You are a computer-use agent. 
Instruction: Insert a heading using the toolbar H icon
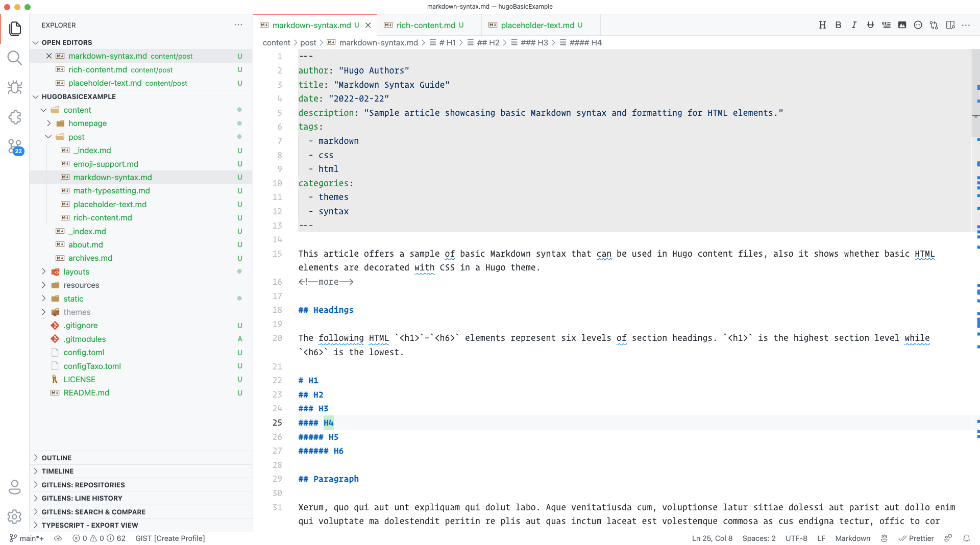coord(822,25)
